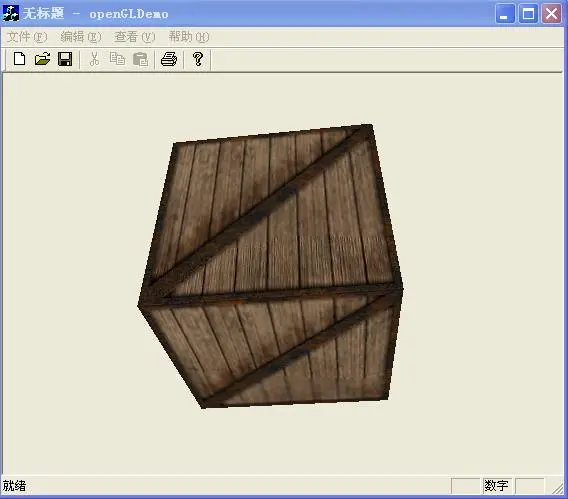The width and height of the screenshot is (568, 499).
Task: Click the question mark About icon
Action: (198, 59)
